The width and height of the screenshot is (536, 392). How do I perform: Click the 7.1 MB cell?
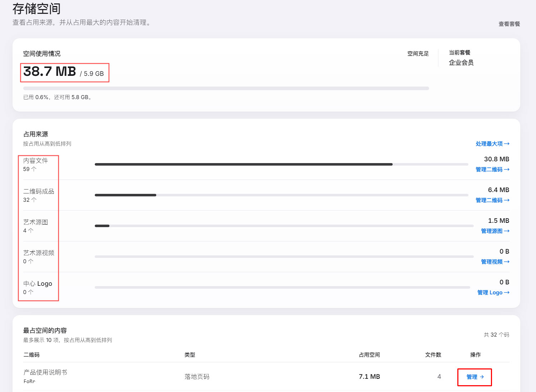[x=369, y=377]
